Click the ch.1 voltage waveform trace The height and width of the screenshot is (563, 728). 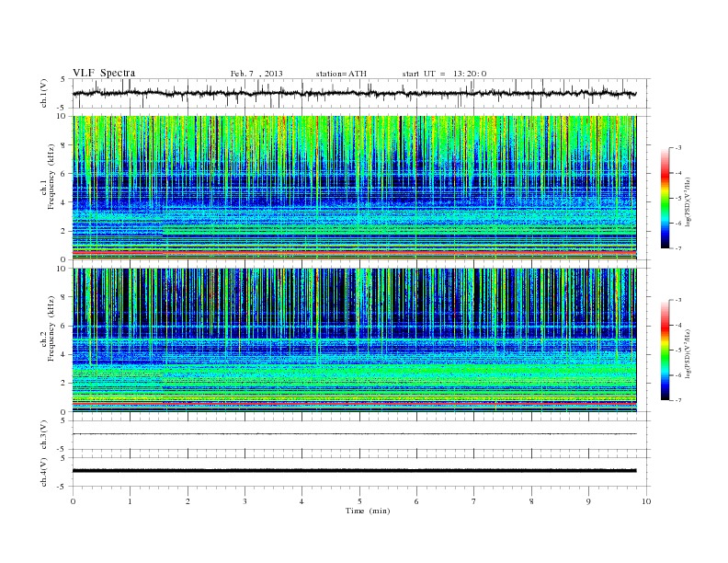tap(354, 93)
